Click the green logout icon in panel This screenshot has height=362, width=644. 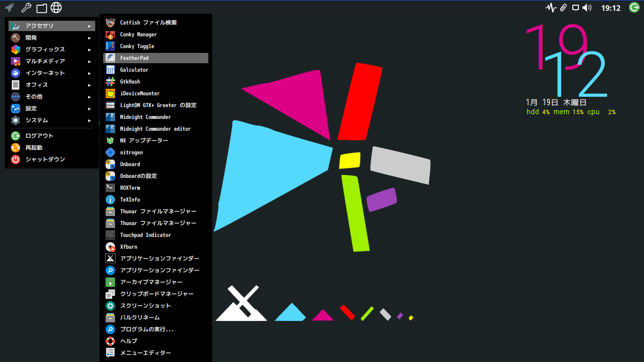tap(634, 8)
